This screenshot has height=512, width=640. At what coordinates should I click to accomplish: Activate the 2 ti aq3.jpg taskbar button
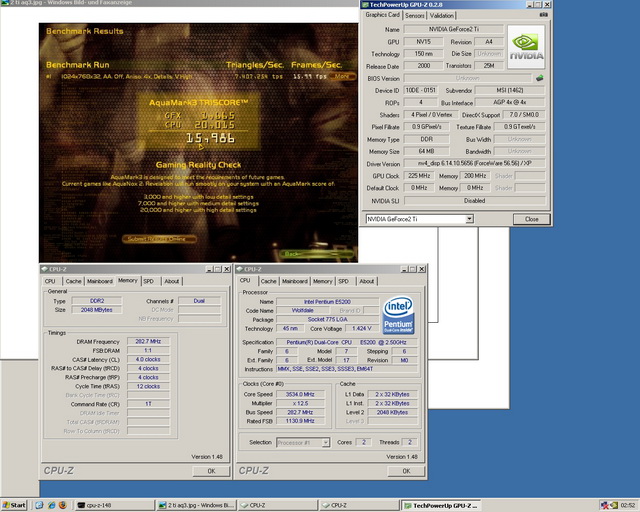click(196, 505)
